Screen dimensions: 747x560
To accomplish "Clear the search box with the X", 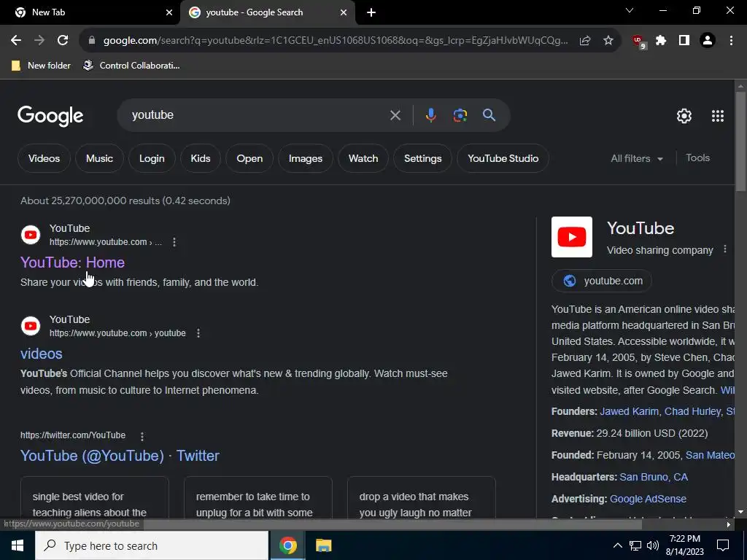I will pos(395,115).
